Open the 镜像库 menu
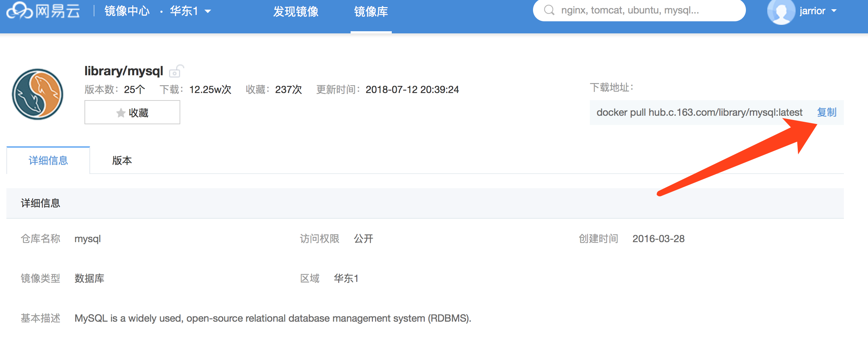This screenshot has width=868, height=338. tap(371, 12)
